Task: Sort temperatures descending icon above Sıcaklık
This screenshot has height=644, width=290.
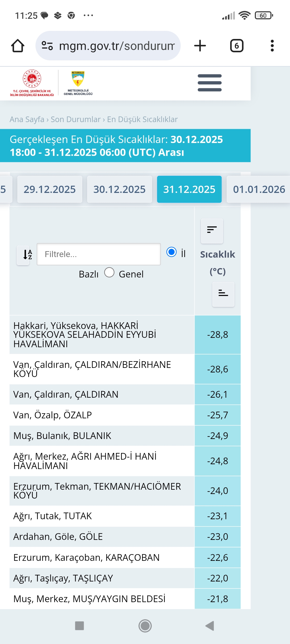Action: click(x=212, y=231)
